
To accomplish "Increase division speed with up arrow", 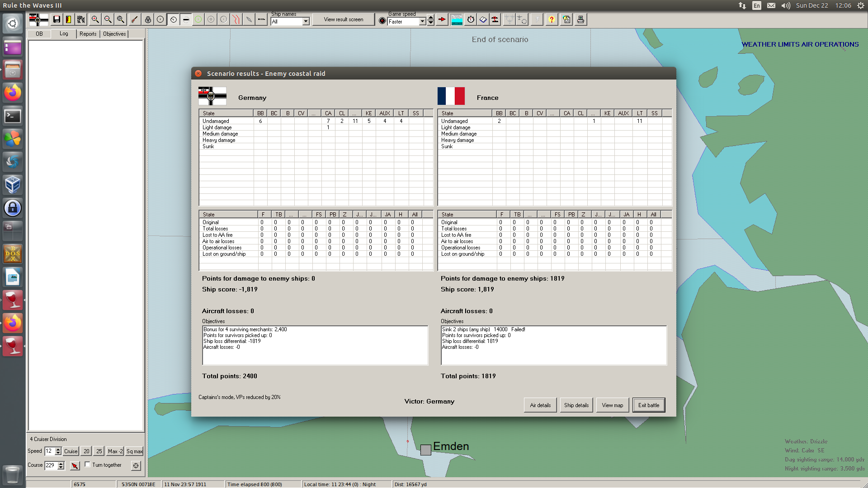I will point(58,449).
